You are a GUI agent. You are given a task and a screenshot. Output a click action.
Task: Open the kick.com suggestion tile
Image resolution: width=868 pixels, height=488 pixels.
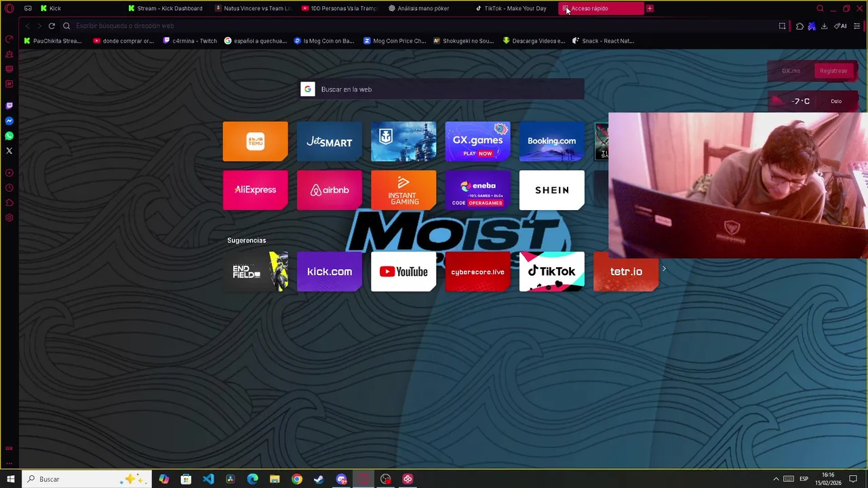[329, 271]
